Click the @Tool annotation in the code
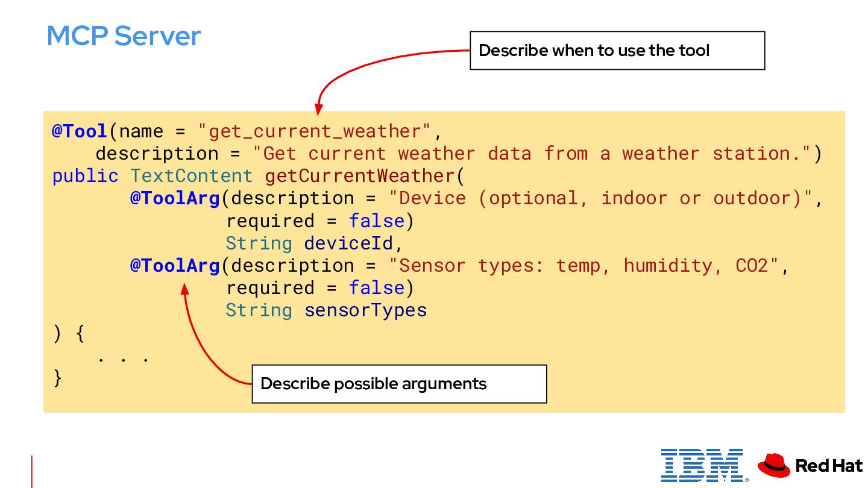The height and width of the screenshot is (488, 868). click(80, 131)
